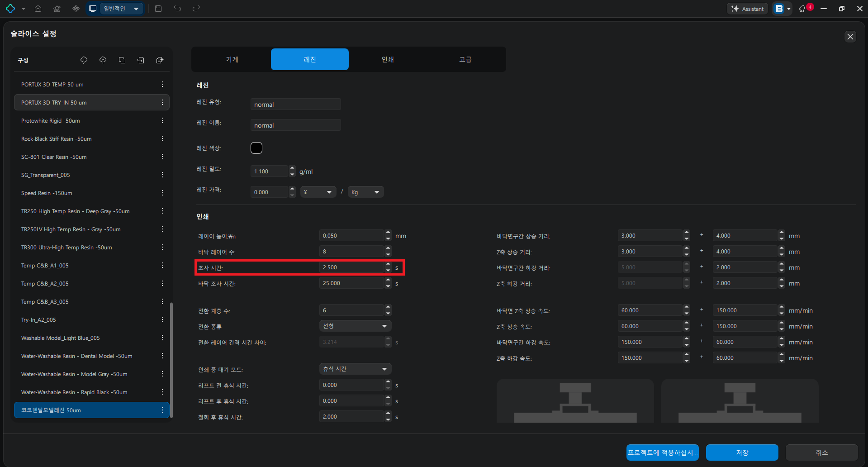Decrease 레진 밀도 with down stepper
The width and height of the screenshot is (868, 467).
pos(292,174)
